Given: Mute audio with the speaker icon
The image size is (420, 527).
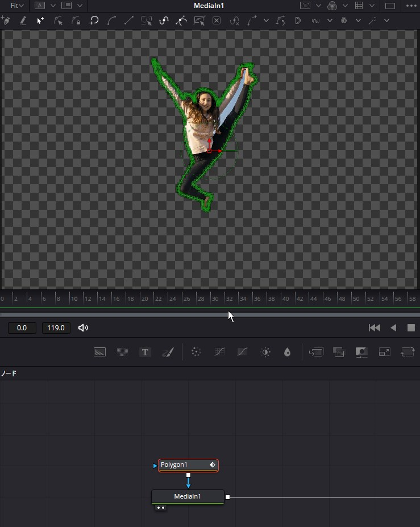Looking at the screenshot, I should [x=83, y=327].
